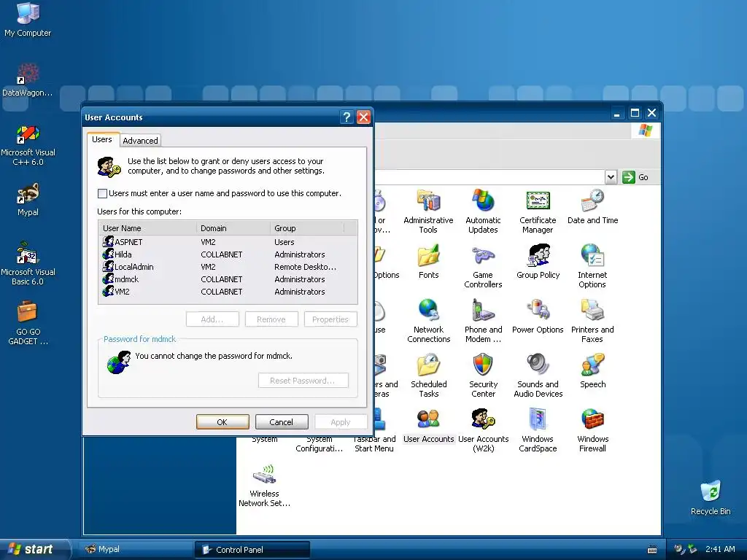Select the Hilda user row
This screenshot has height=560, width=747.
(228, 254)
